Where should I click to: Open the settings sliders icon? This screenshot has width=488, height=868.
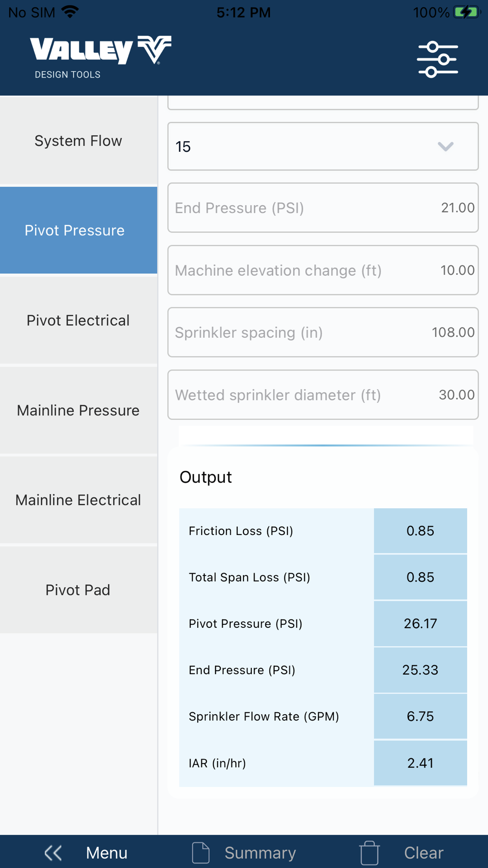click(437, 60)
